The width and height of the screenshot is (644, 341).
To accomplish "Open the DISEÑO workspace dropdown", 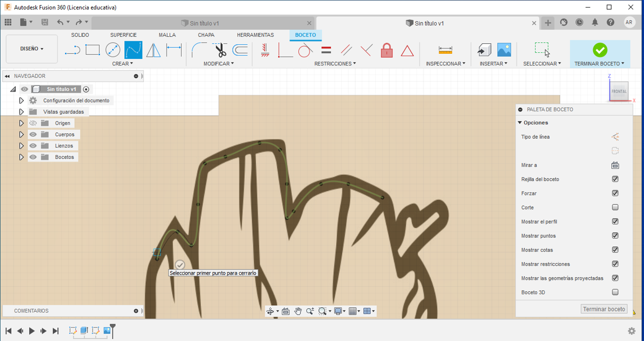I will coord(32,49).
